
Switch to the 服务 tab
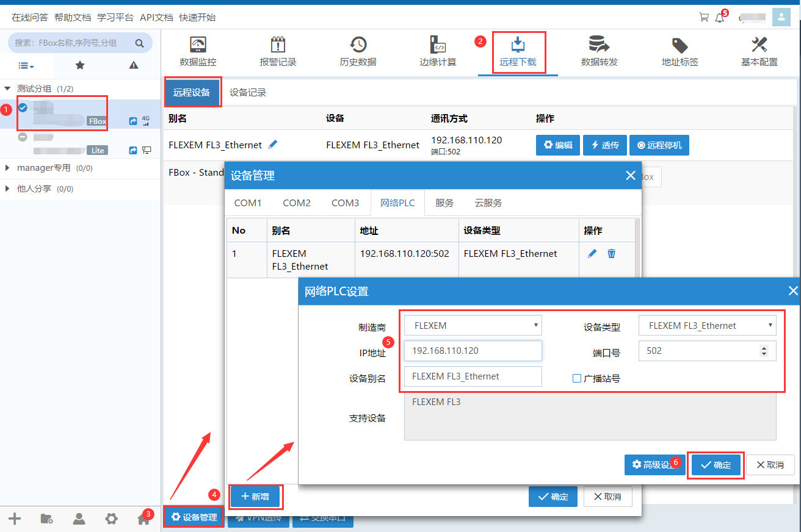point(444,203)
